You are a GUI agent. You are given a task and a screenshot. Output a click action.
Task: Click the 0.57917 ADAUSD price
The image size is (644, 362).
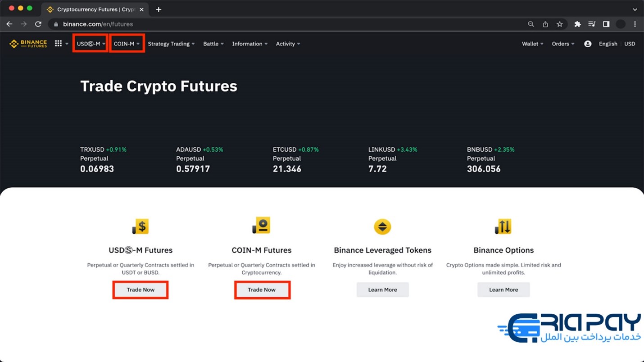coord(193,169)
